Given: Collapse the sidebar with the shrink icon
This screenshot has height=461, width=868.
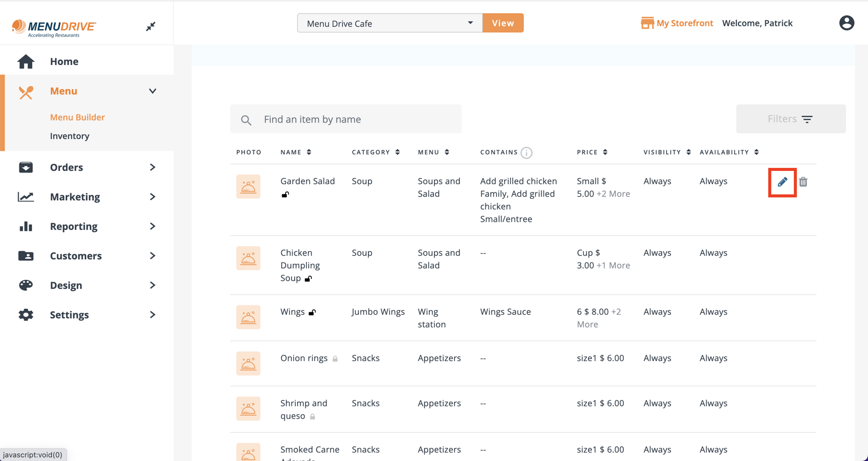Looking at the screenshot, I should (x=150, y=27).
